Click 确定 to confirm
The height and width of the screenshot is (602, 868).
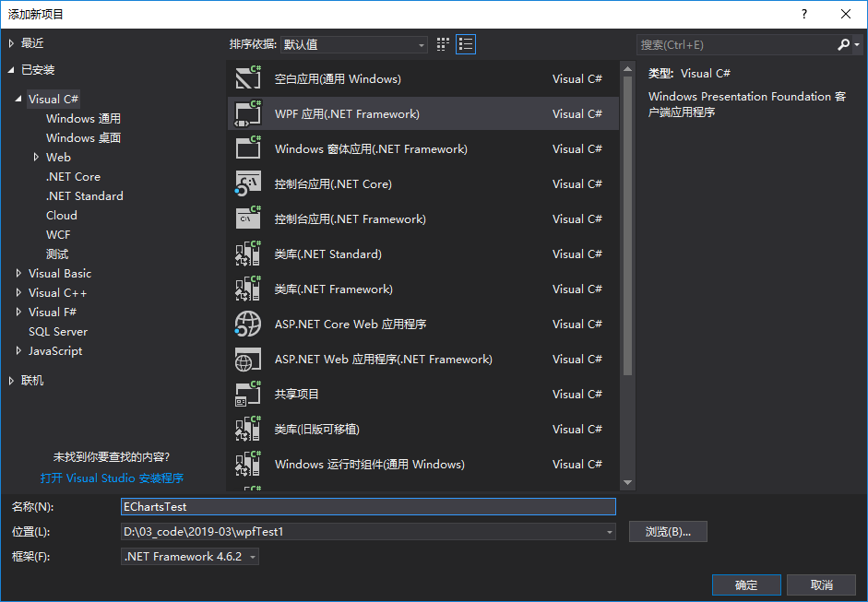click(746, 584)
